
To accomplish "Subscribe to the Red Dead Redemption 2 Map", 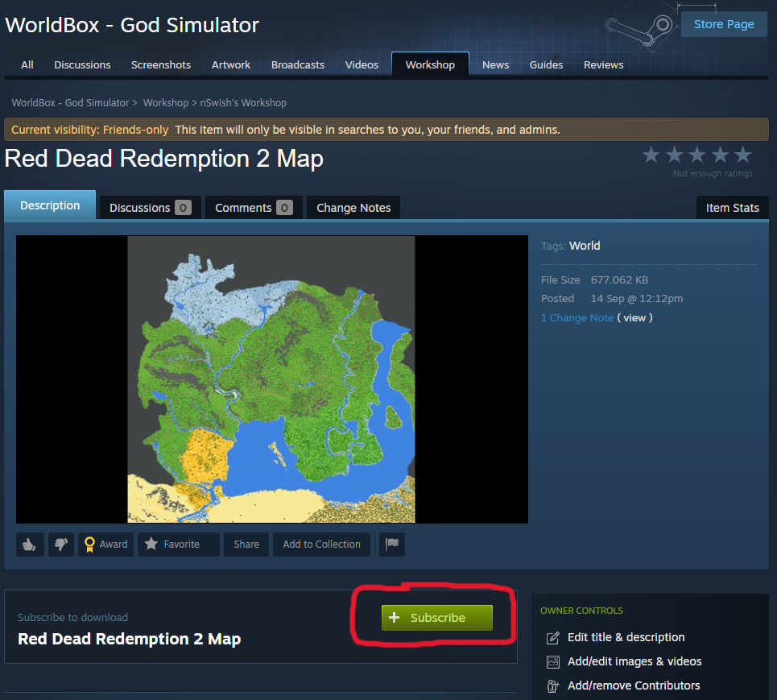I will pos(437,618).
